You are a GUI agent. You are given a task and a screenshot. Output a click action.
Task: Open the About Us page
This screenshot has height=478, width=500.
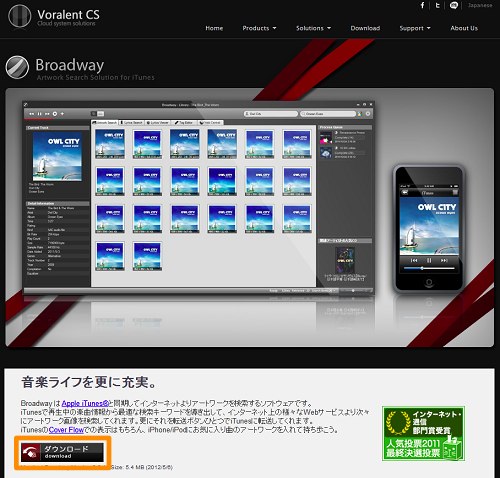coord(464,28)
